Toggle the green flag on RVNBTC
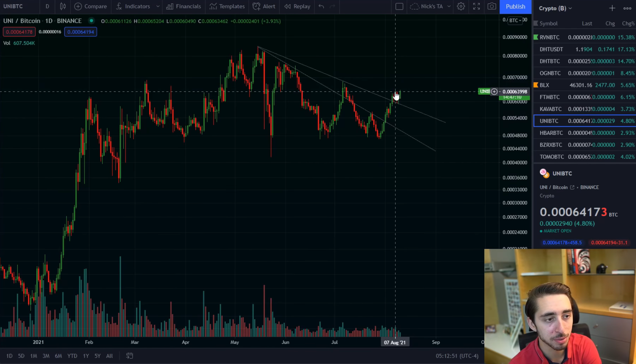The height and width of the screenshot is (364, 636). pos(536,37)
